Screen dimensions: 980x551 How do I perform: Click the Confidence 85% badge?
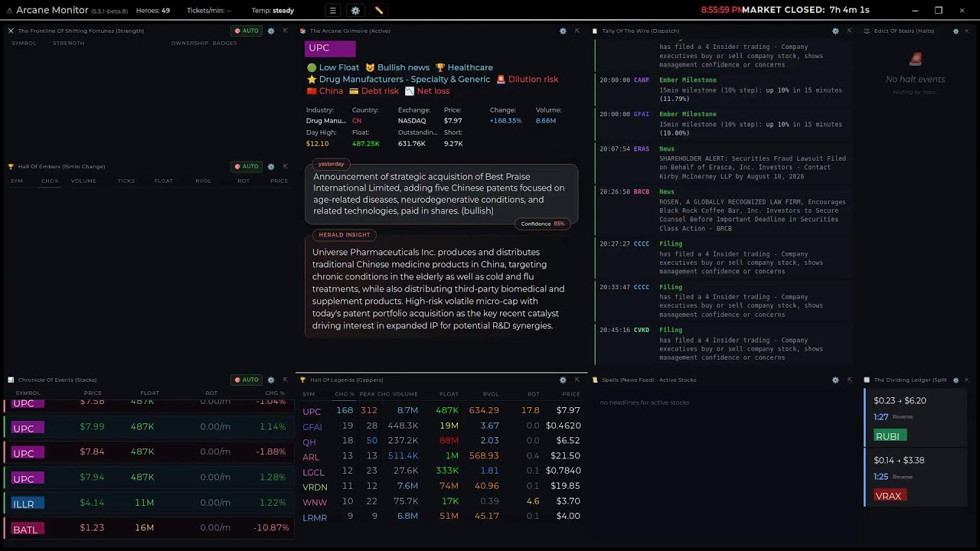tap(543, 223)
